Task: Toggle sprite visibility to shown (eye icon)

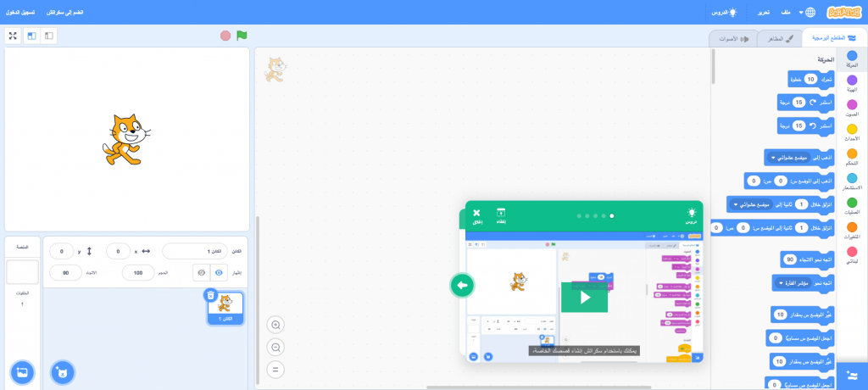Action: pyautogui.click(x=219, y=272)
